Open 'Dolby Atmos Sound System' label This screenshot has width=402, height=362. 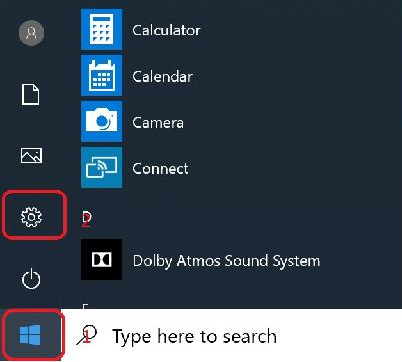pos(226,261)
